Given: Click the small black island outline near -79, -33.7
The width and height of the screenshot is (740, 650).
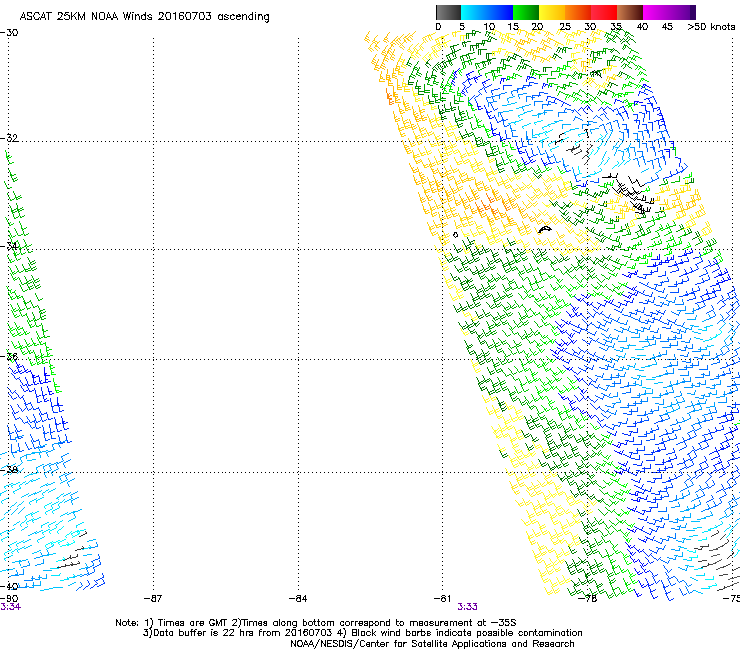Looking at the screenshot, I should click(x=545, y=229).
